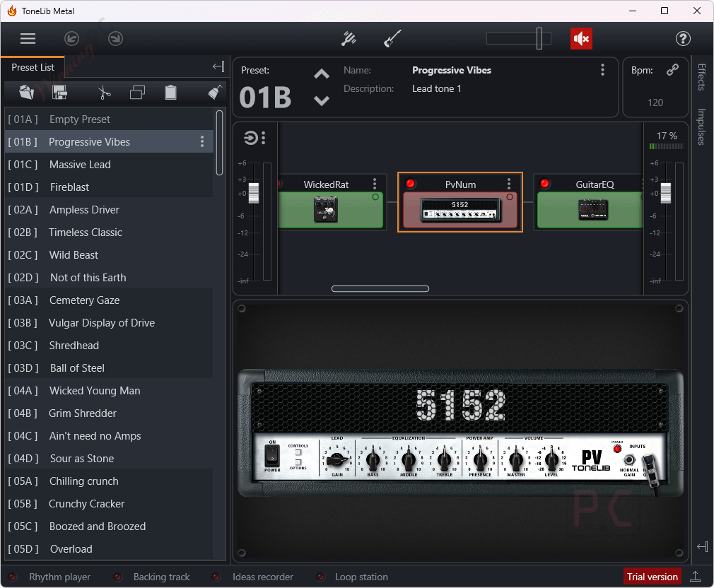Select preset 01C Massive Lead

tap(110, 164)
